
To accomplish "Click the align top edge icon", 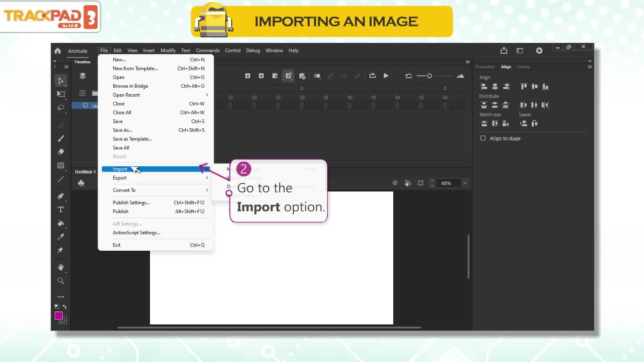I will tap(523, 86).
